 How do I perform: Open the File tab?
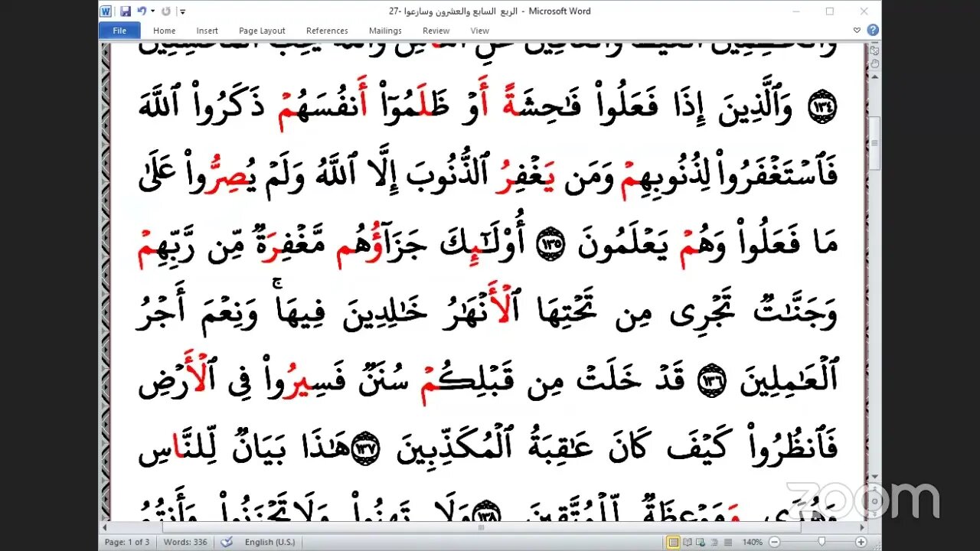(119, 31)
